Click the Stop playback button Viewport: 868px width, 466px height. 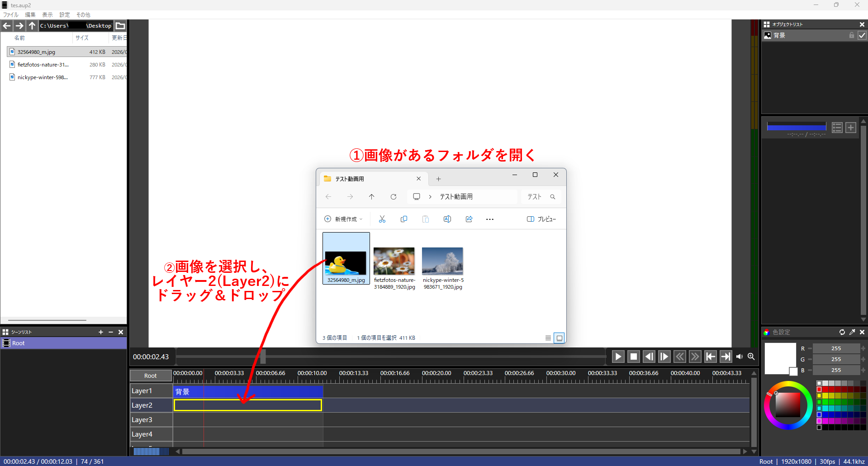(633, 357)
